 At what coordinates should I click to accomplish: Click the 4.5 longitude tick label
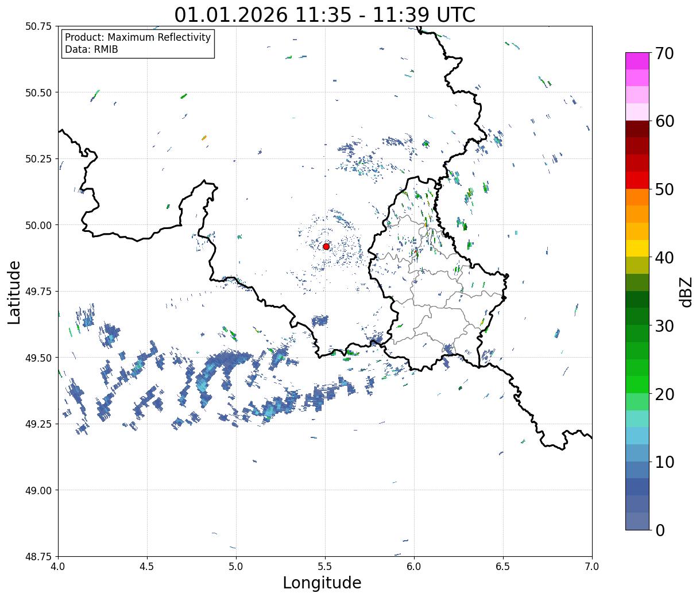point(147,567)
